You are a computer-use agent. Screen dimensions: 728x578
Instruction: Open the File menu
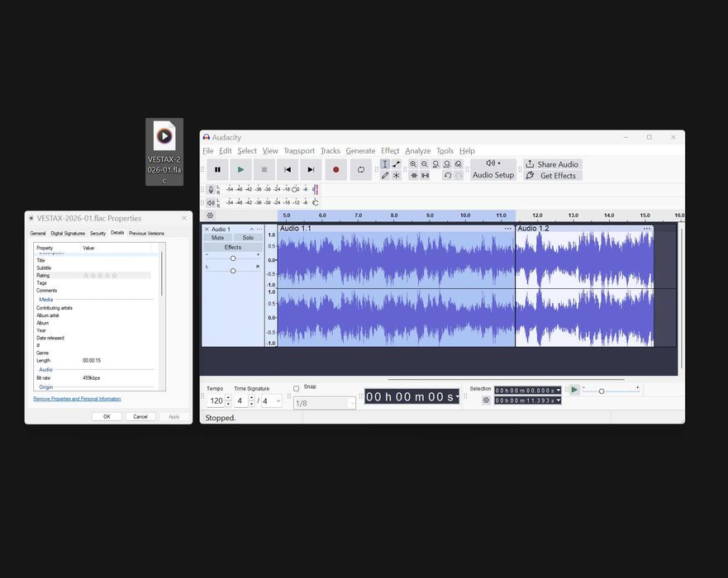208,151
